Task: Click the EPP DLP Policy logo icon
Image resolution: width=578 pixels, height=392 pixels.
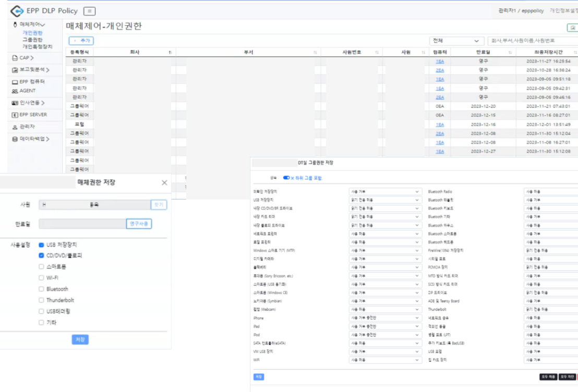Action: tap(17, 11)
